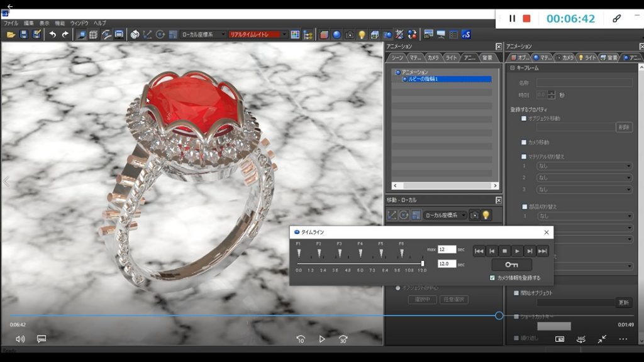This screenshot has height=362, width=644.
Task: Check the カメラ移動 checkbox
Action: pyautogui.click(x=524, y=143)
